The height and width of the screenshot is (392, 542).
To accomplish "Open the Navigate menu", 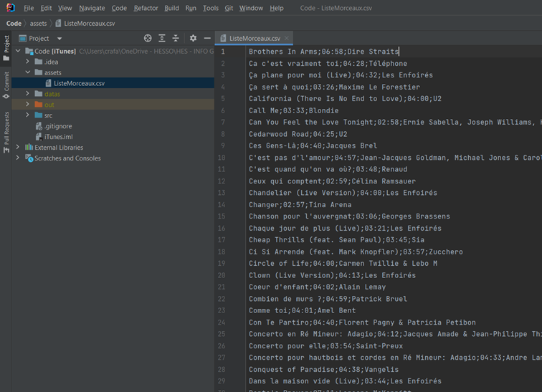I will point(92,8).
